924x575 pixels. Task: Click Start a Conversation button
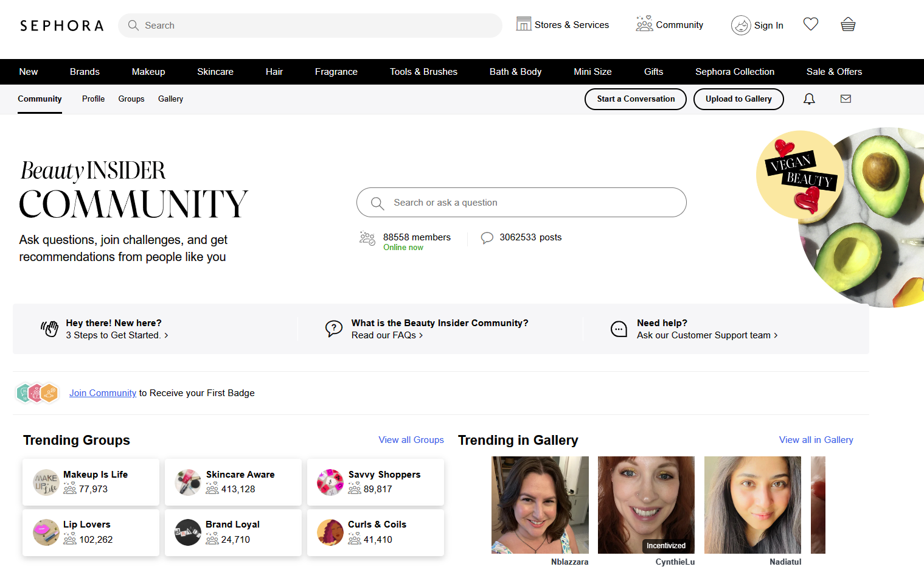636,99
